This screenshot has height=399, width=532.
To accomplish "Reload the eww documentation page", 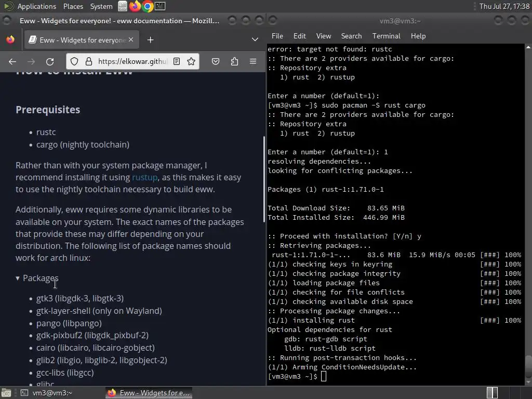I will (50, 61).
